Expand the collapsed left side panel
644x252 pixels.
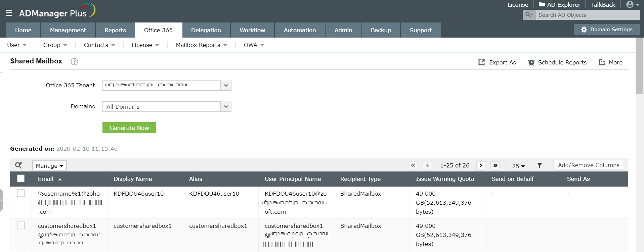[x=1, y=200]
